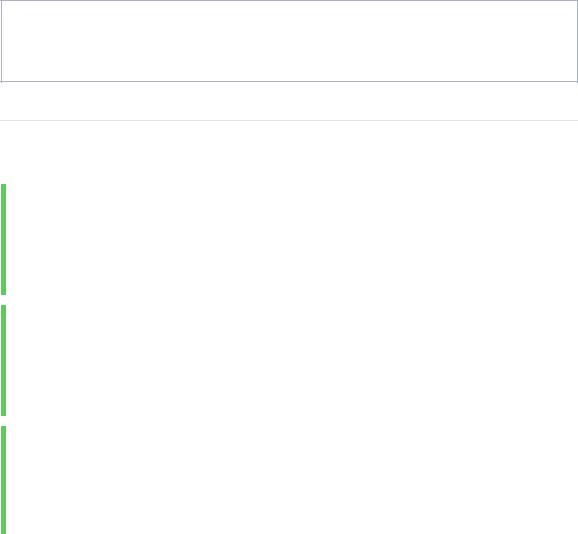Click the right edge of the text box
The width and height of the screenshot is (578, 534).
[577, 41]
